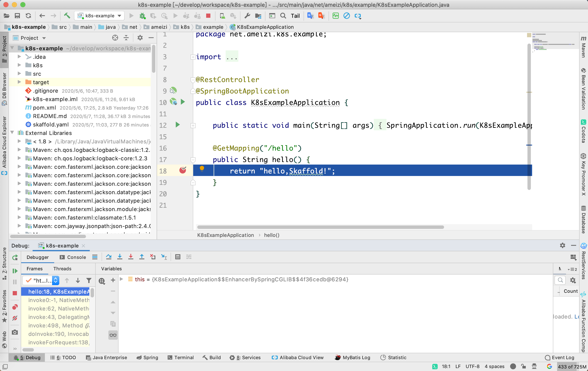
Task: Switch to the Console tab
Action: tap(73, 257)
